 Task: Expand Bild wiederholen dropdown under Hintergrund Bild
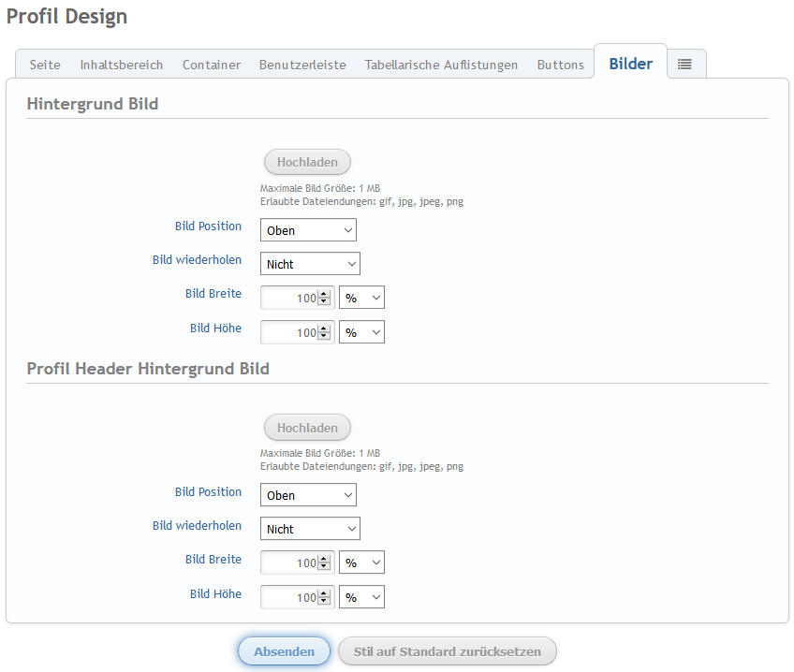(x=310, y=264)
